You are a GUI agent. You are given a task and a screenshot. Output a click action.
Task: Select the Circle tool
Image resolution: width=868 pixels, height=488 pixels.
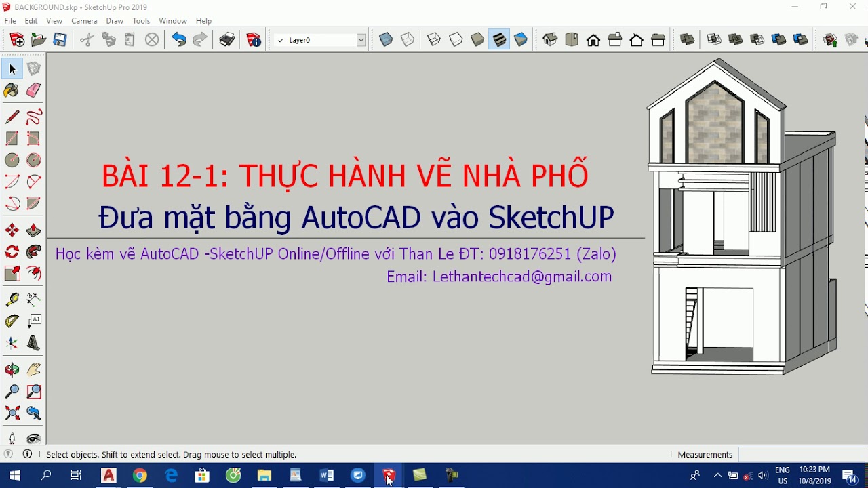tap(12, 160)
